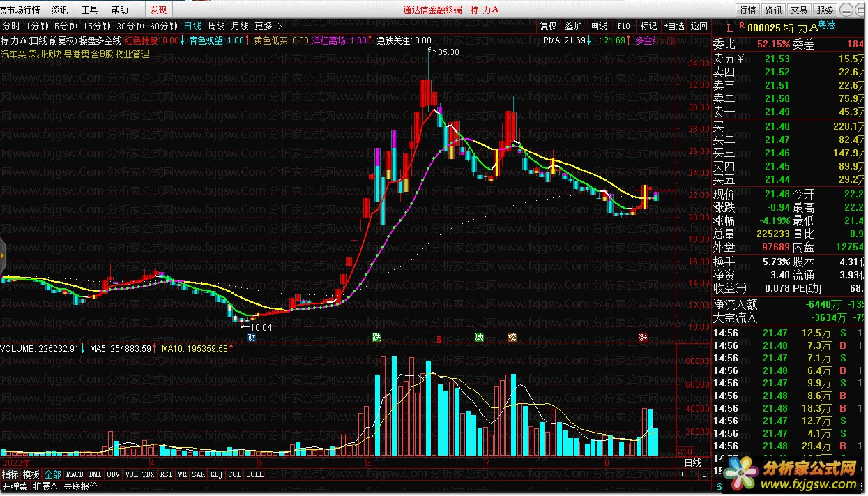Add stock via +自选 button
This screenshot has width=868, height=496.
click(674, 26)
